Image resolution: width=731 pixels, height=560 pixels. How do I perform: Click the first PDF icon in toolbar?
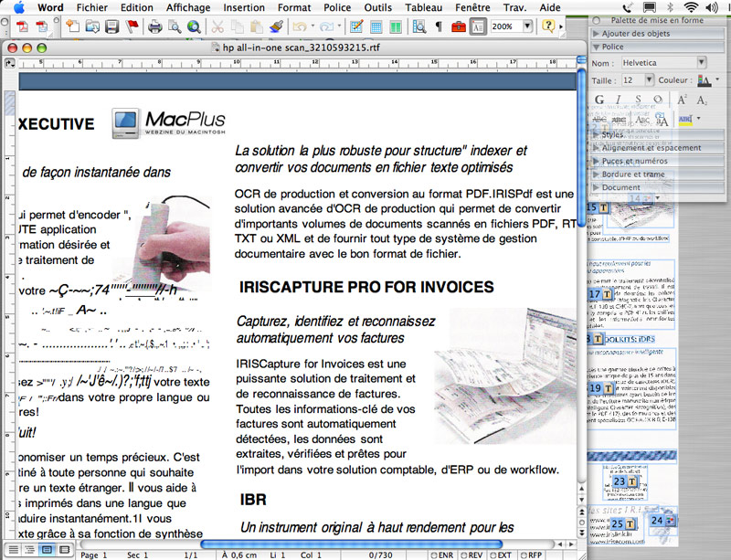click(22, 26)
